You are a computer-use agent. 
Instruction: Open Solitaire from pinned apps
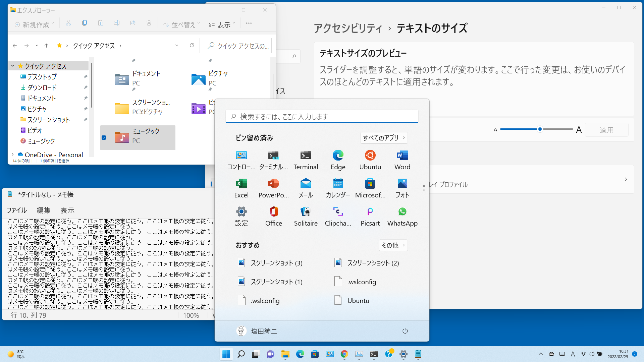(x=306, y=216)
